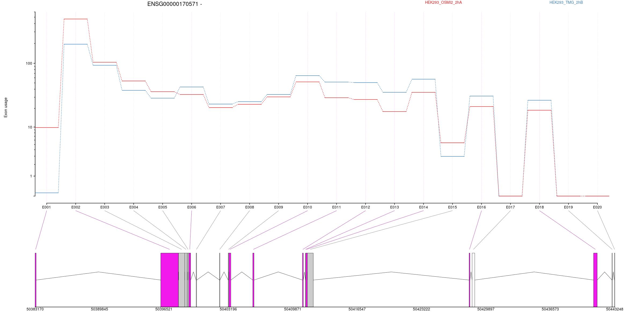Click the E014 exon label
Viewport: 644px width, 322px height.
coord(423,207)
